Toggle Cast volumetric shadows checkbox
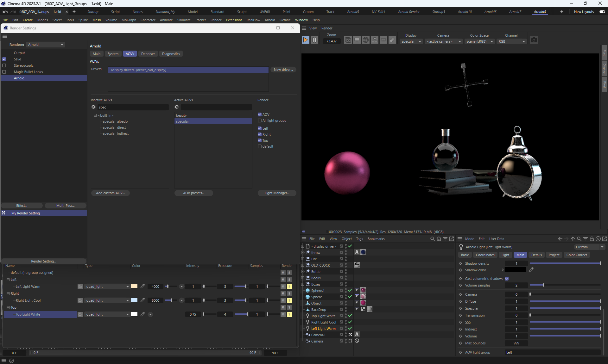 [507, 279]
